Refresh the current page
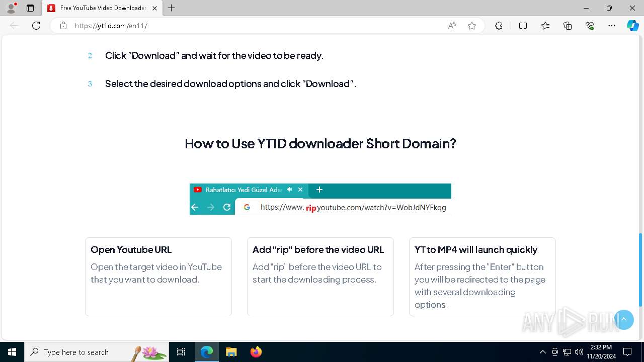The width and height of the screenshot is (644, 362). click(36, 26)
